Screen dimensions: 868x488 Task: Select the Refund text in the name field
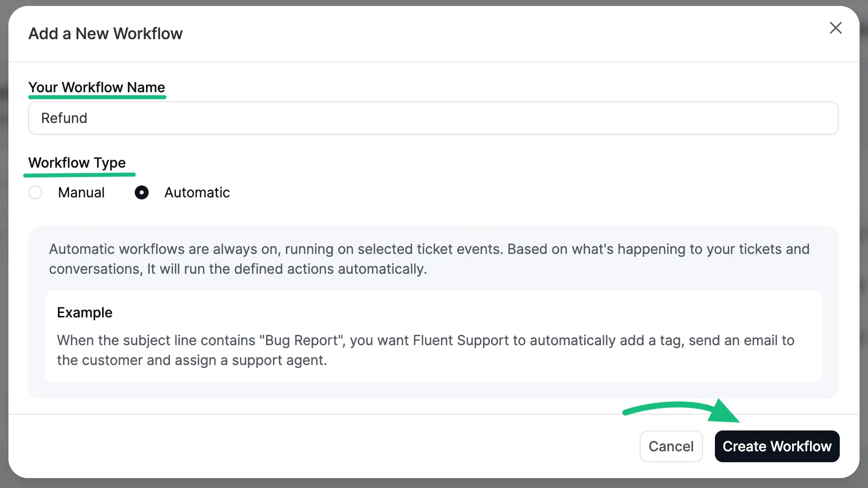point(64,118)
